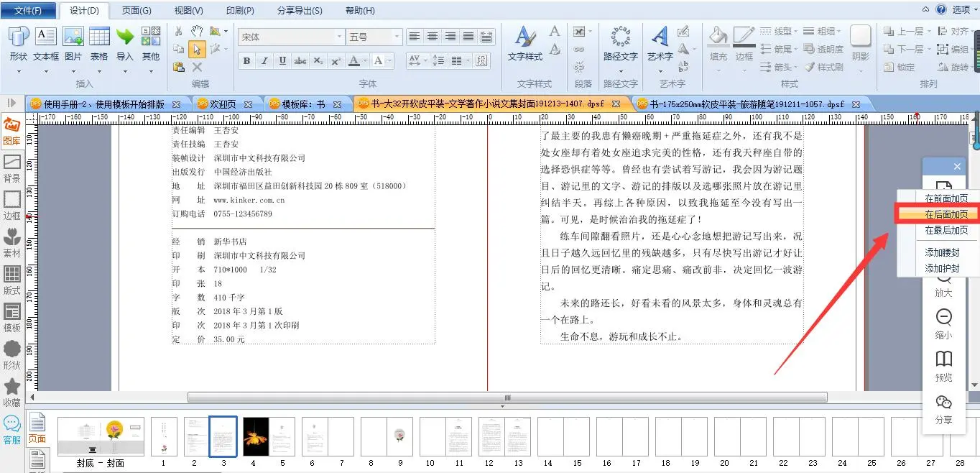Screen dimensions: 980x473
Task: Expand the 五号 font size dropdown
Action: (x=396, y=37)
